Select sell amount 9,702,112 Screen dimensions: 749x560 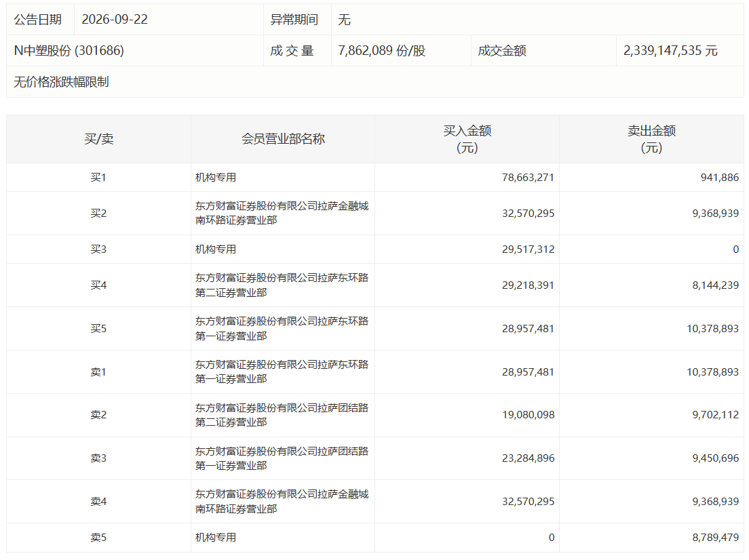[x=716, y=415]
